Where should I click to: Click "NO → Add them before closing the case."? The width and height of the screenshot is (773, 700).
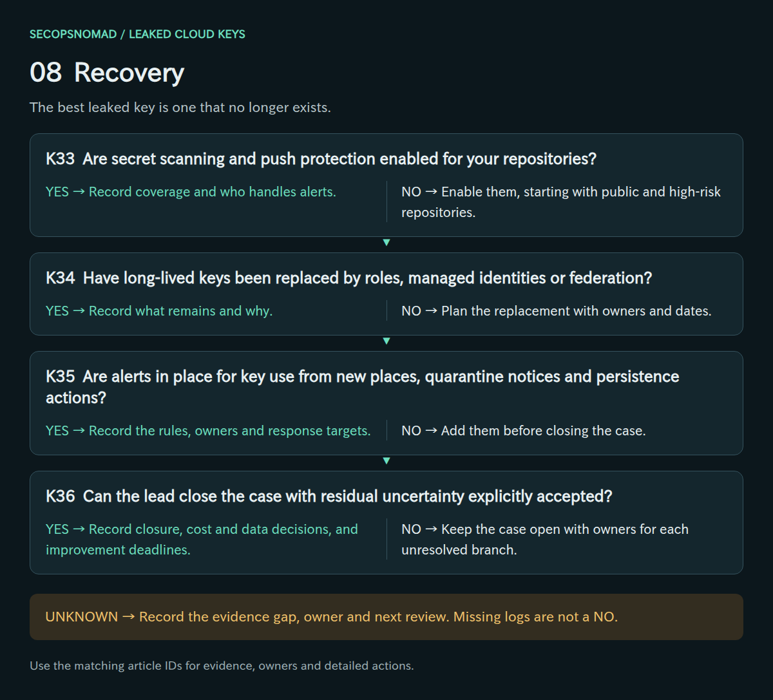click(524, 431)
